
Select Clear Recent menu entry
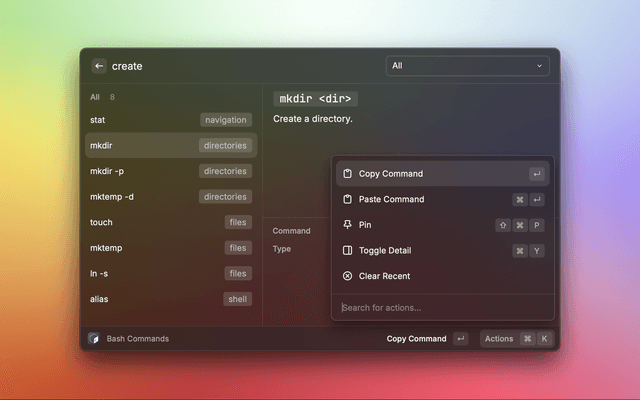pos(443,276)
